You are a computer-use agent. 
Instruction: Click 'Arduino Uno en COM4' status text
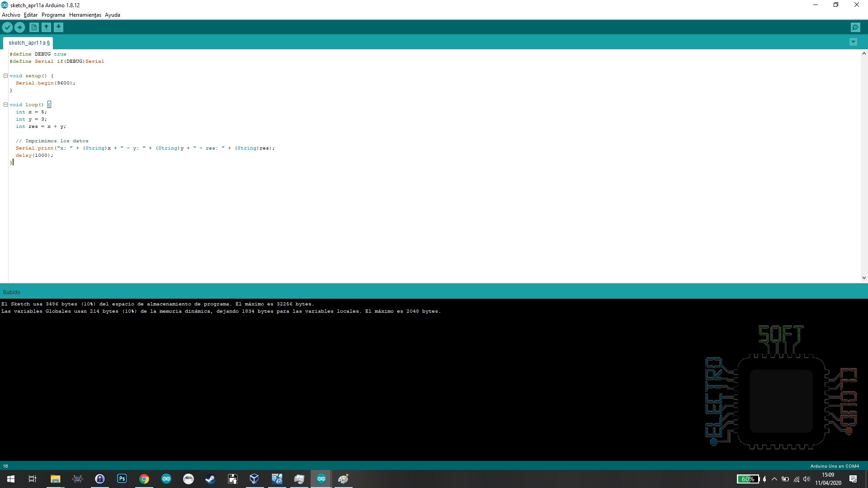pyautogui.click(x=835, y=466)
